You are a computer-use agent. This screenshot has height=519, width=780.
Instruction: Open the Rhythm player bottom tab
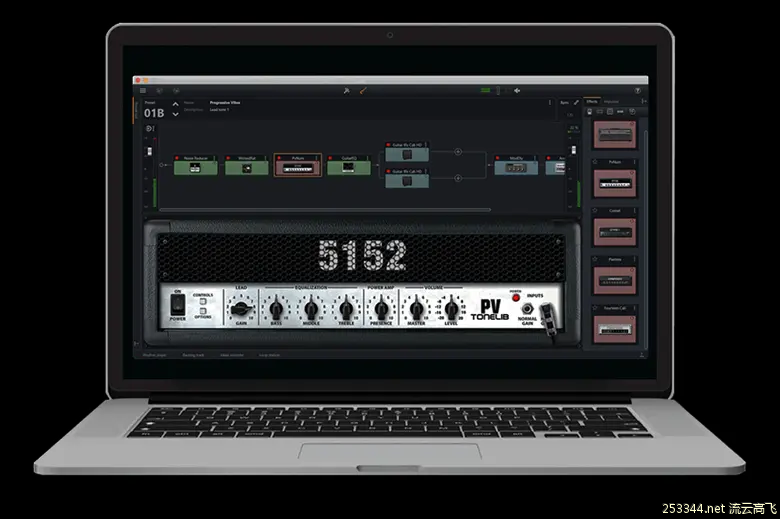tap(154, 355)
